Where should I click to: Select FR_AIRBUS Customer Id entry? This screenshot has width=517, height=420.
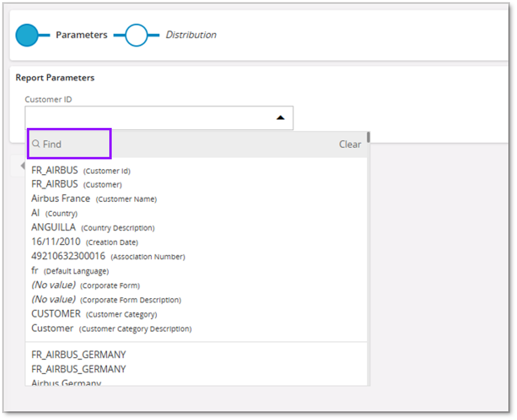[x=81, y=170]
